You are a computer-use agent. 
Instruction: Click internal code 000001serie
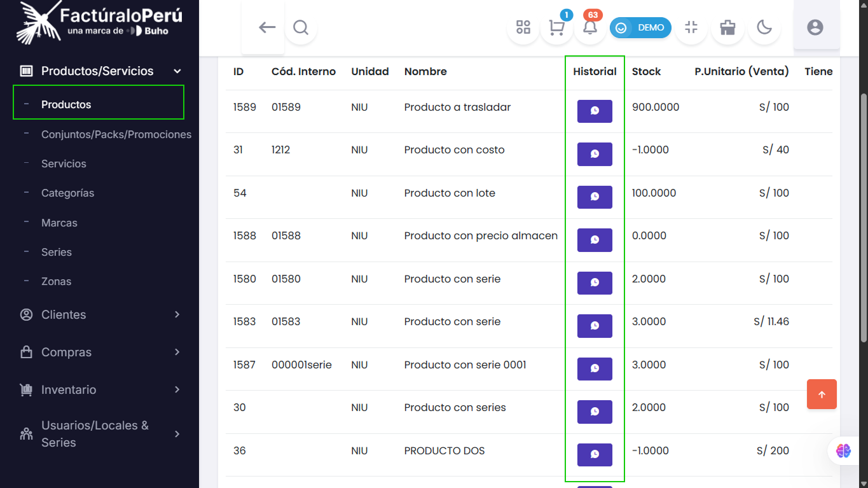301,365
